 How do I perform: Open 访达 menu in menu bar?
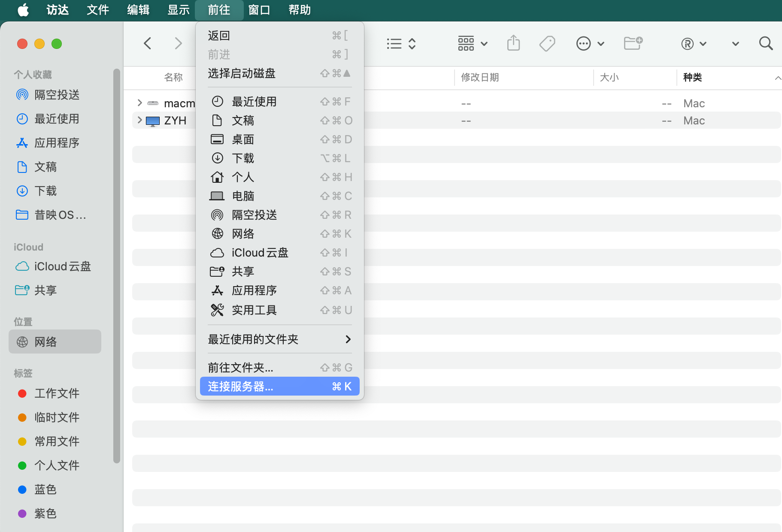click(58, 9)
